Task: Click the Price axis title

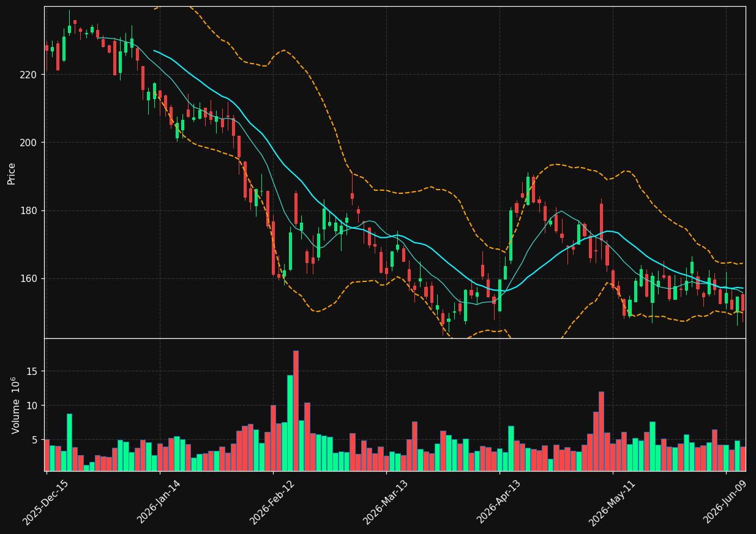Action: pos(12,172)
